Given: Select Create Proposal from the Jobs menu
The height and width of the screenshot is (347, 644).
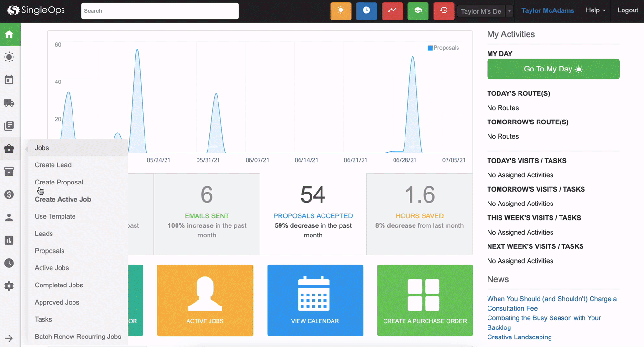Looking at the screenshot, I should click(59, 182).
